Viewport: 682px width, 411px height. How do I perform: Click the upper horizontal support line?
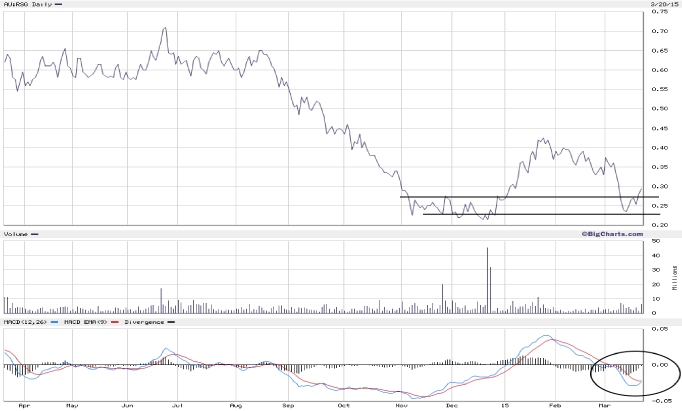tap(520, 197)
